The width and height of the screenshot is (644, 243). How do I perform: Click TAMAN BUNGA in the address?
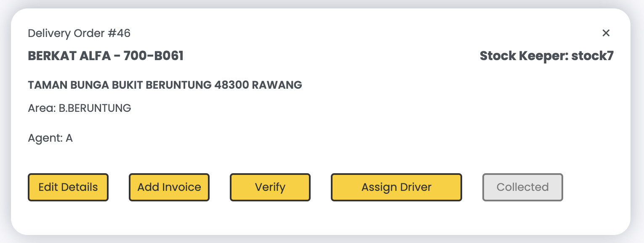(x=69, y=85)
